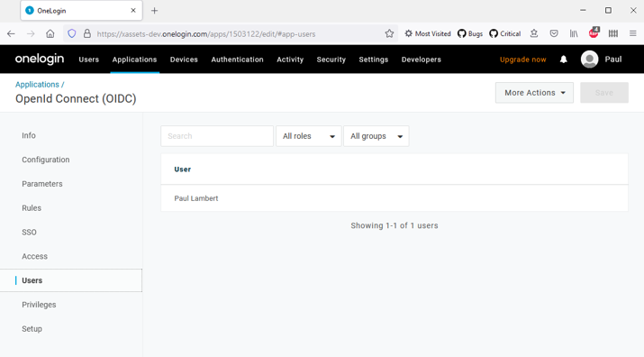This screenshot has height=357, width=644.
Task: Close the OneLogin browser tab
Action: click(x=133, y=11)
